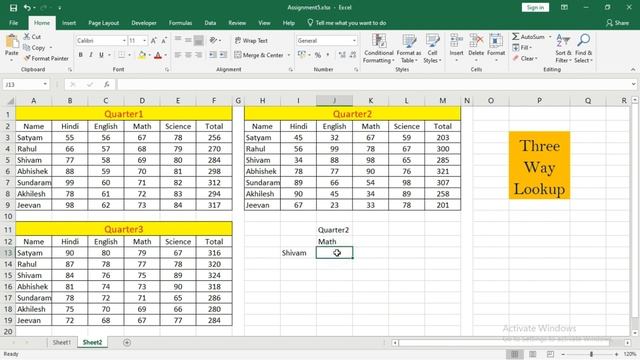Viewport: 640px width, 360px height.
Task: Open Ribbon Display Options icon
Action: point(564,8)
